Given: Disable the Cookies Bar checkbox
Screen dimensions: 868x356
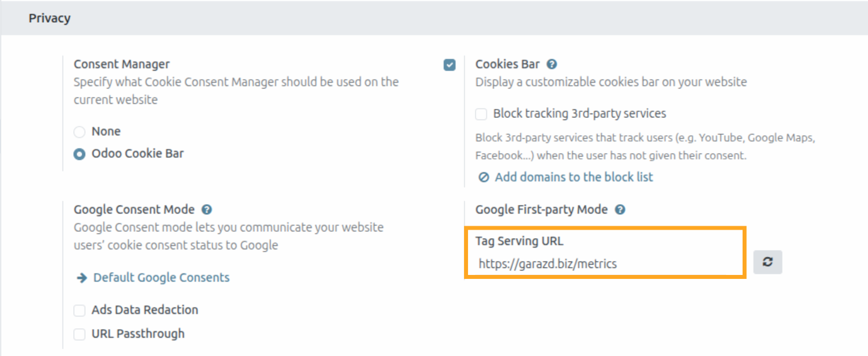Looking at the screenshot, I should [449, 65].
